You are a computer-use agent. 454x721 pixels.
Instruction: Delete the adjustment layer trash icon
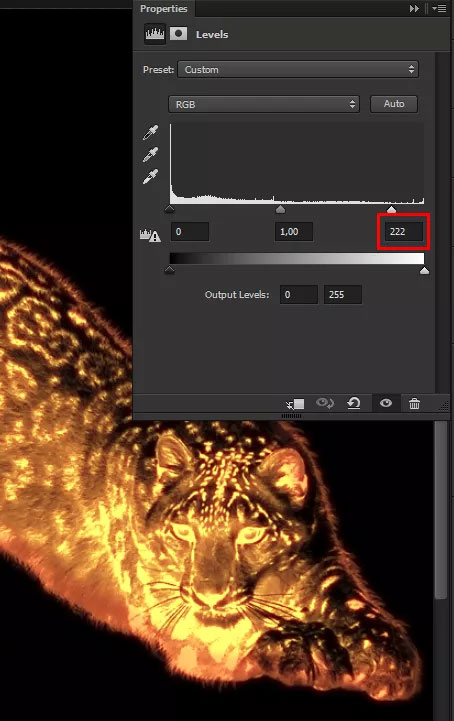point(414,404)
